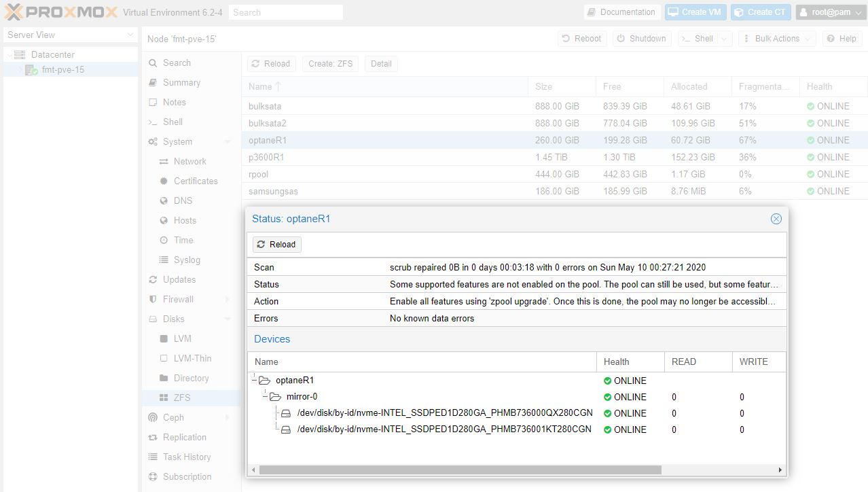
Task: Collapse the mirror-0 device tree node
Action: (x=266, y=397)
